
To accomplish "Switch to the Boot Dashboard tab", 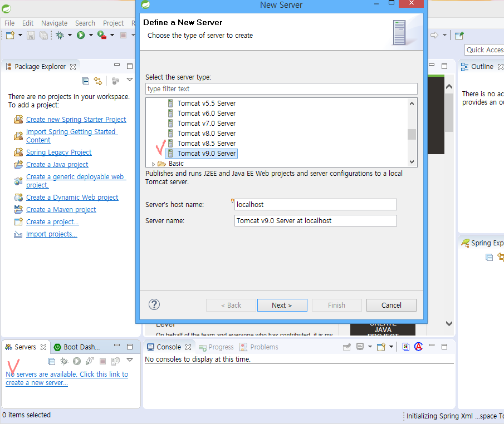I will pos(77,347).
